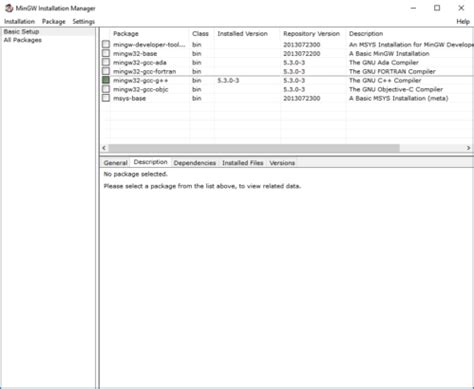Screen dimensions: 474x389
Task: Toggle the installed mingw32-gcc-g++ checkbox
Action: pos(106,80)
